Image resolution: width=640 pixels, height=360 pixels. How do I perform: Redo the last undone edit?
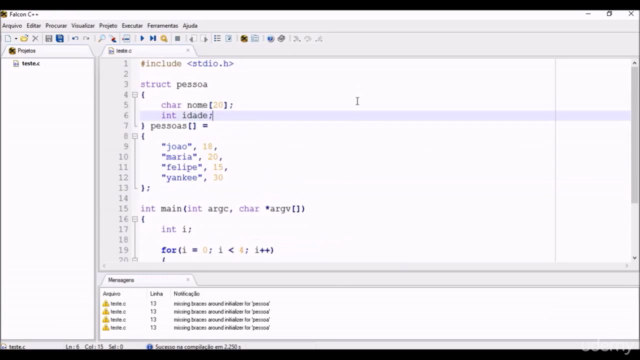(x=86, y=38)
